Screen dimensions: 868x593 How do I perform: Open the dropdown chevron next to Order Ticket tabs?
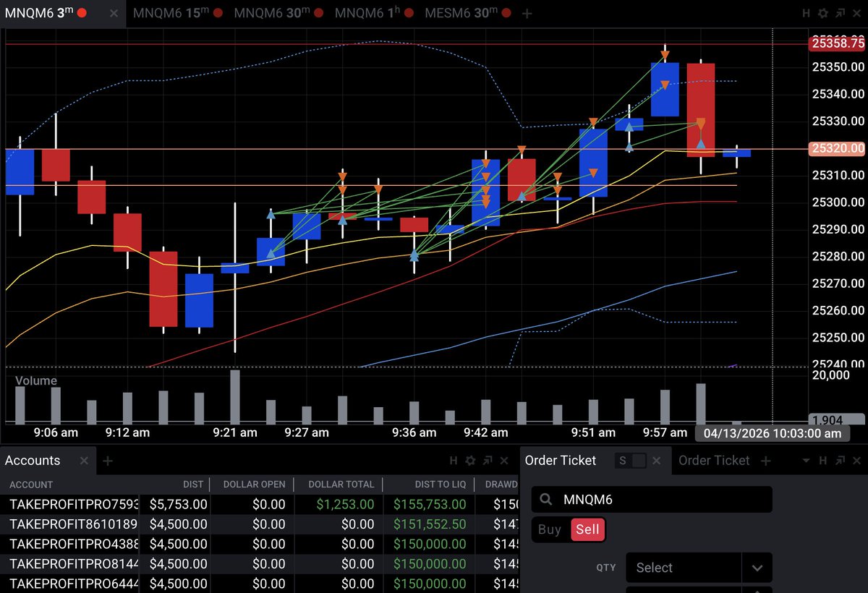806,461
